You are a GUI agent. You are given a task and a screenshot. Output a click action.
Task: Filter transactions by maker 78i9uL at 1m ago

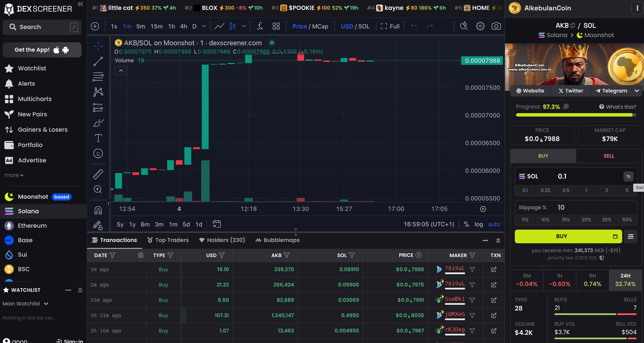[472, 269]
